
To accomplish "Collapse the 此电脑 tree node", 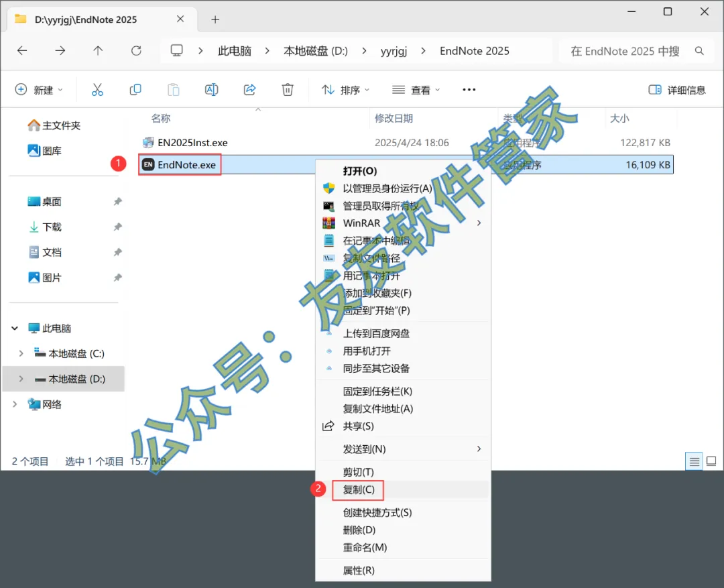I will click(15, 328).
